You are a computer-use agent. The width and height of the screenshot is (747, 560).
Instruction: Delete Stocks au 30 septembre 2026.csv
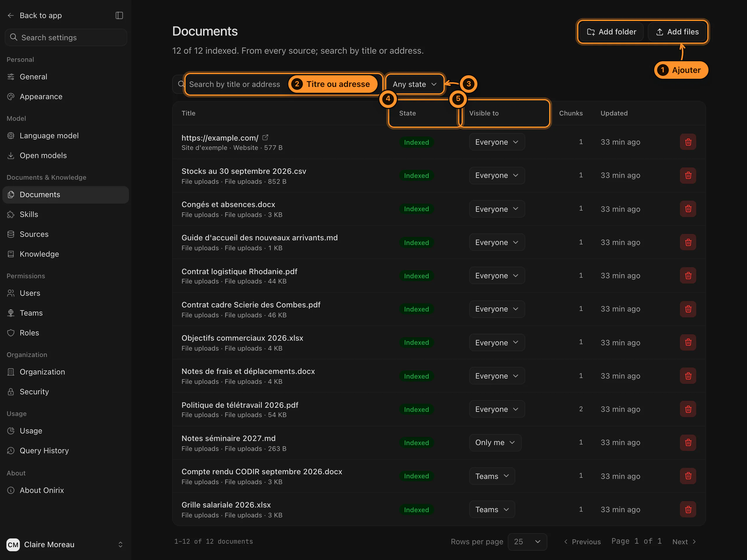tap(688, 176)
